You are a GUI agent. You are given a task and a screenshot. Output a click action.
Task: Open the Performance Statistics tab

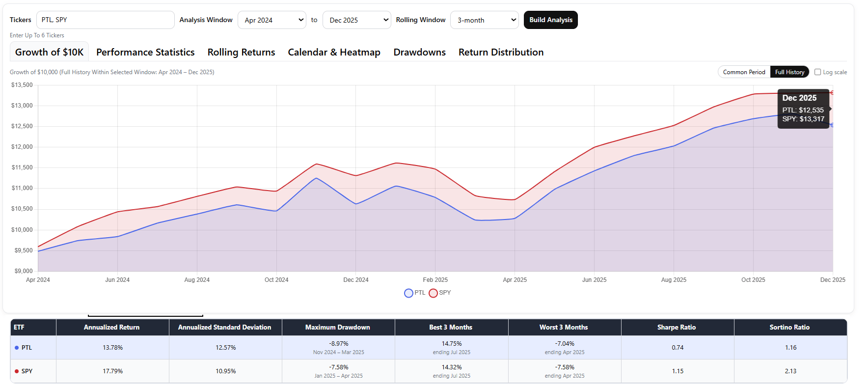pyautogui.click(x=145, y=52)
